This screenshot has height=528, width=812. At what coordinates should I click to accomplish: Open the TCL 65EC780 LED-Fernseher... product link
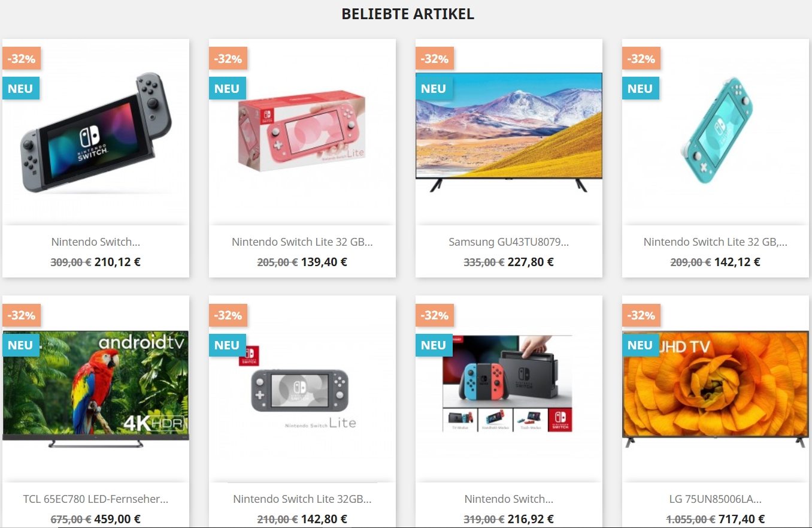[96, 499]
